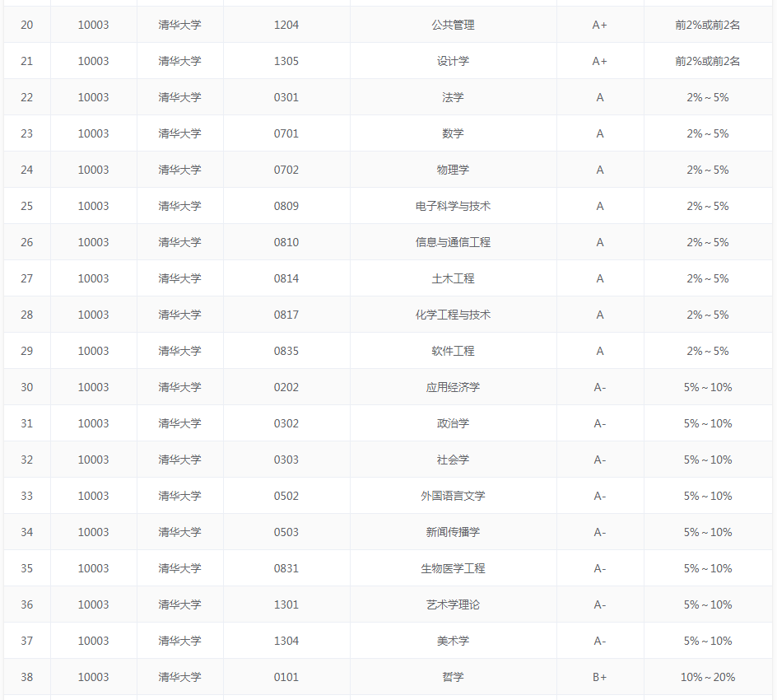Select discipline code 0302
This screenshot has width=777, height=700.
(286, 422)
